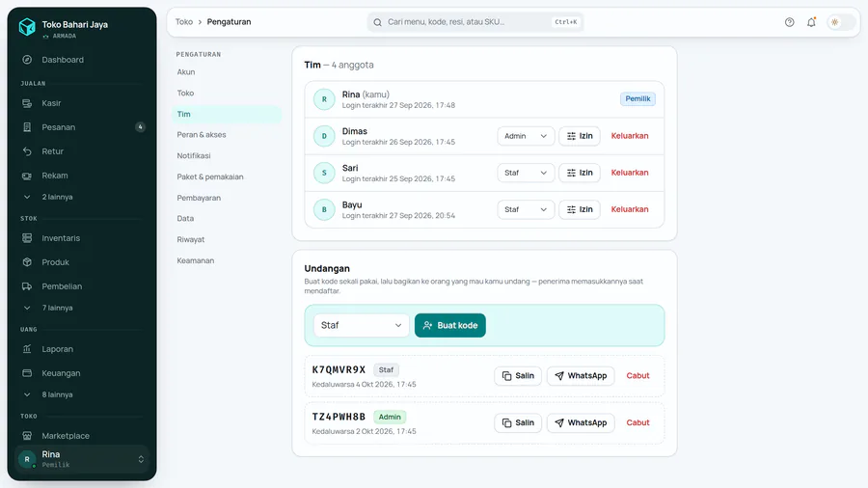Expand '2 lainnya' under Jualan
Image resolution: width=868 pixels, height=488 pixels.
(82, 197)
